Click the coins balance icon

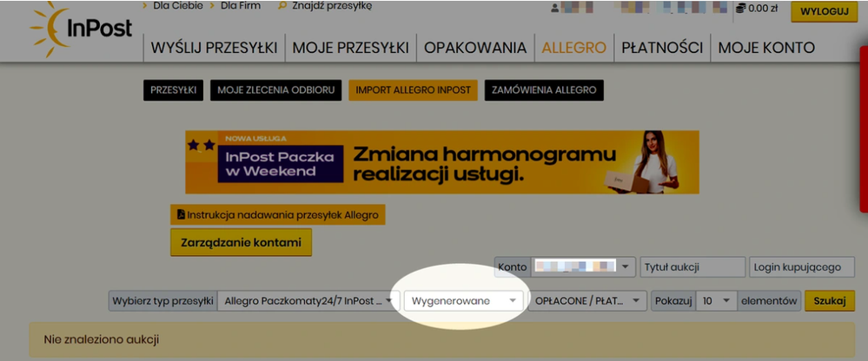pos(740,9)
